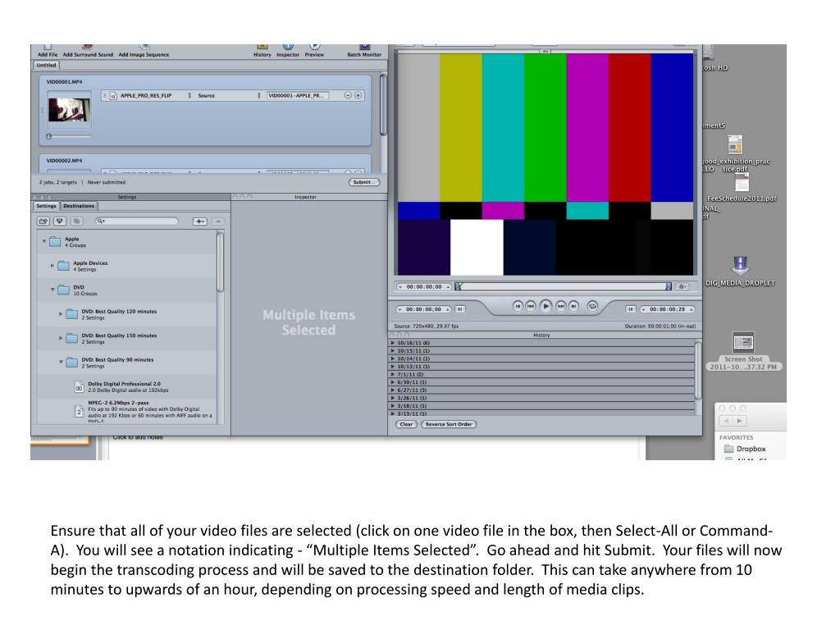Screen dimensions: 840x630
Task: Click the fast forward playback button
Action: pos(560,306)
